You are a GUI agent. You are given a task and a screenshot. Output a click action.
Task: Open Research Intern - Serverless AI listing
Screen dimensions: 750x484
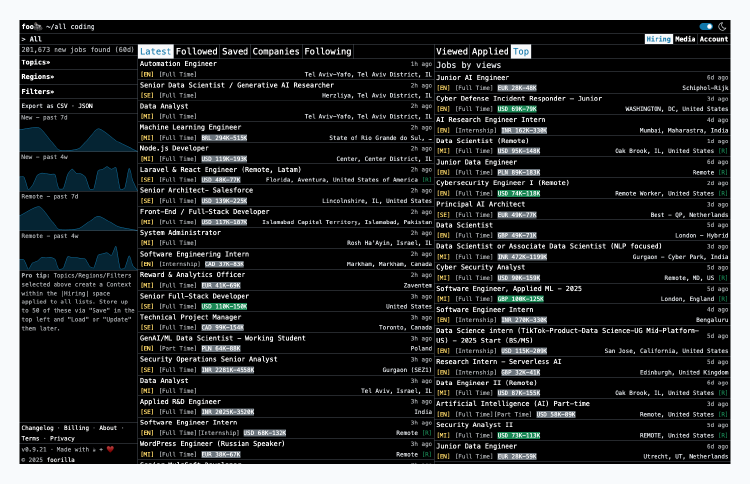click(x=499, y=362)
